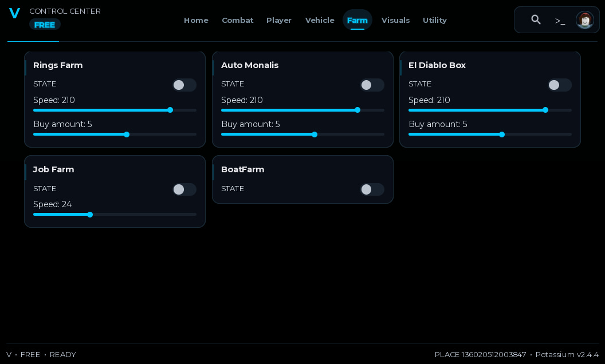Enable the Rings Farm state toggle
This screenshot has width=605, height=364.
[184, 85]
